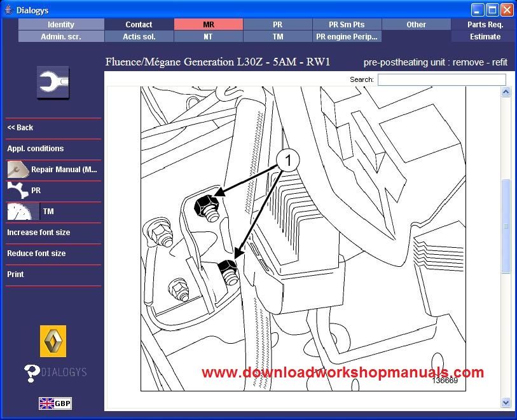
Task: Open the Contact tab
Action: coord(139,24)
